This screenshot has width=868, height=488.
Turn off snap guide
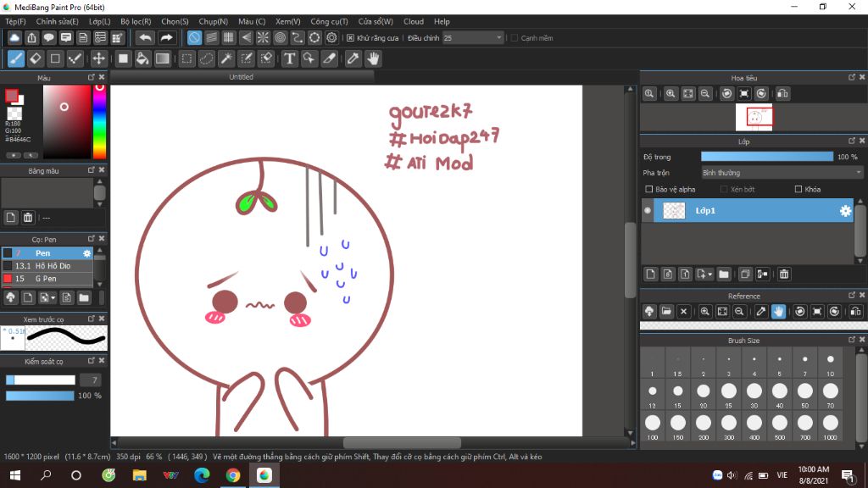pyautogui.click(x=194, y=37)
